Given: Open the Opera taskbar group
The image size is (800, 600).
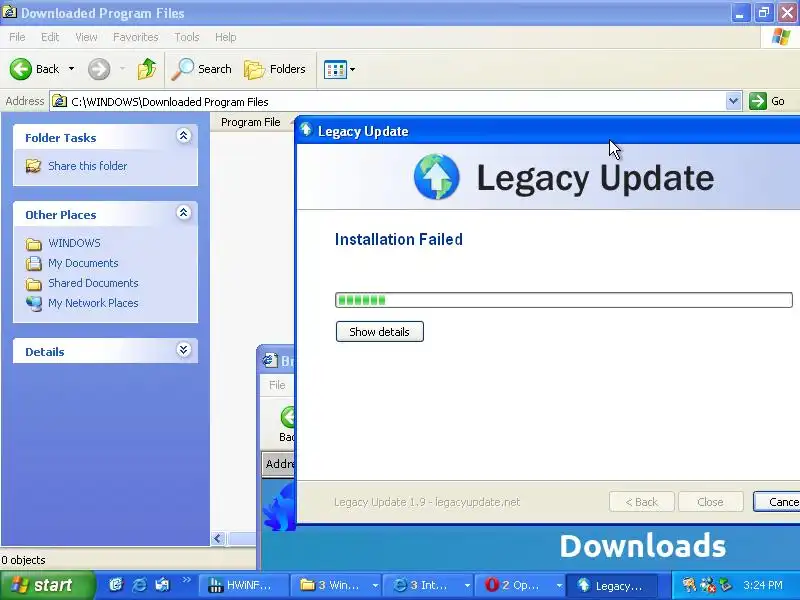Looking at the screenshot, I should [519, 585].
